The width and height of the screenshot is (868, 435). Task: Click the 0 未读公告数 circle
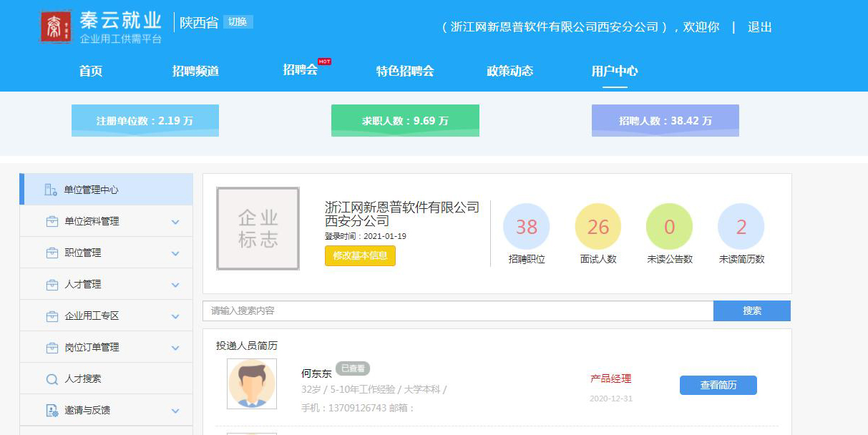click(x=670, y=227)
